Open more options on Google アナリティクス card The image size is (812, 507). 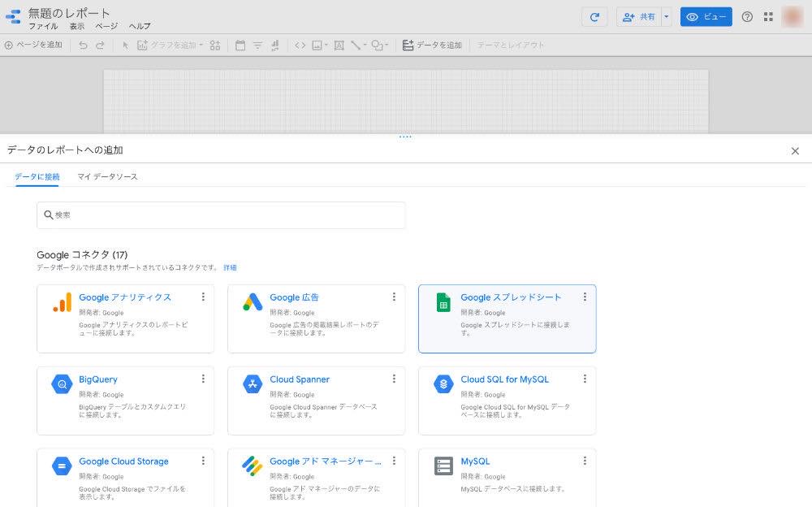point(203,297)
